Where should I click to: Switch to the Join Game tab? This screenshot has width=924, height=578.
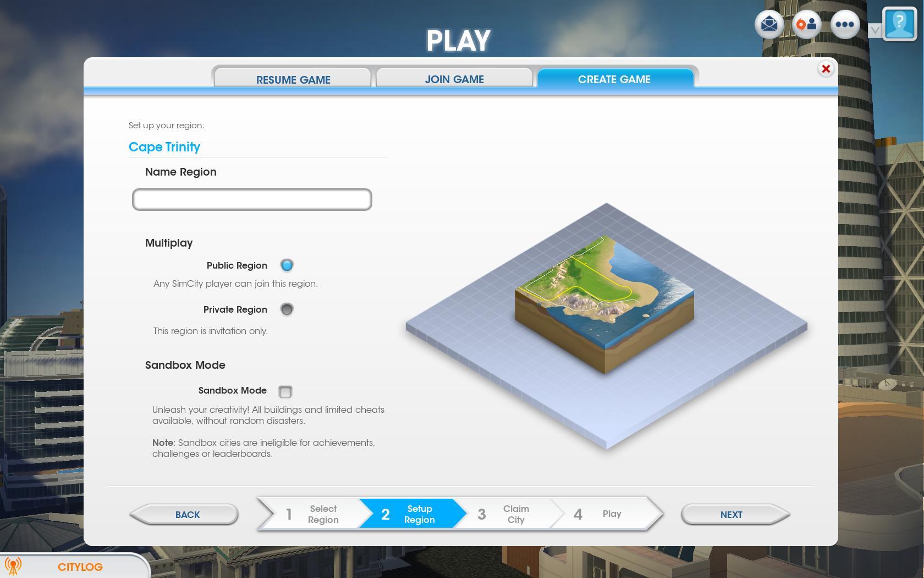click(x=454, y=79)
